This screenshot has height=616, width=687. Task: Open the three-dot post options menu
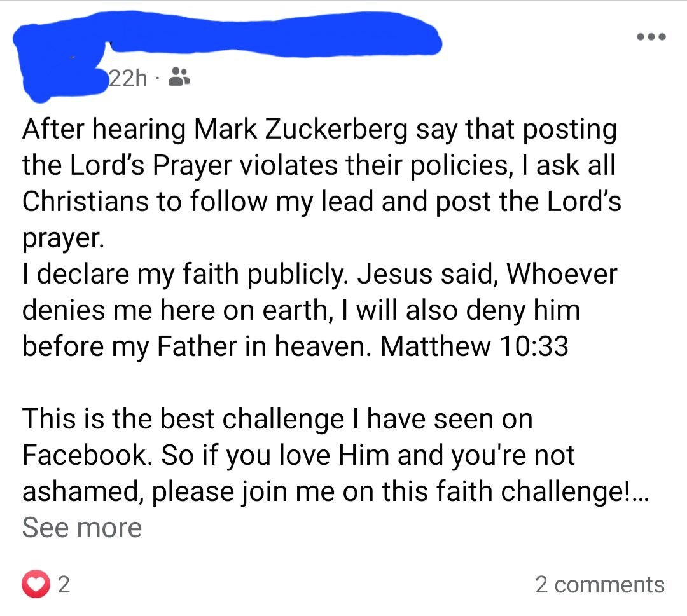650,37
